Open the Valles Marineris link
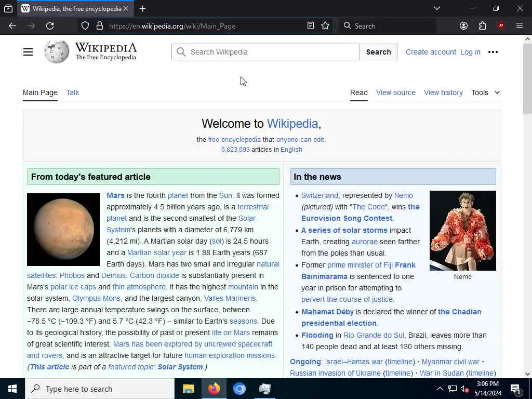The image size is (532, 399). point(230,298)
